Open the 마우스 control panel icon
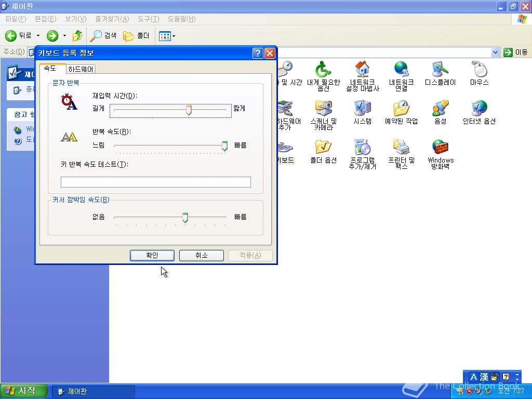 coord(479,73)
